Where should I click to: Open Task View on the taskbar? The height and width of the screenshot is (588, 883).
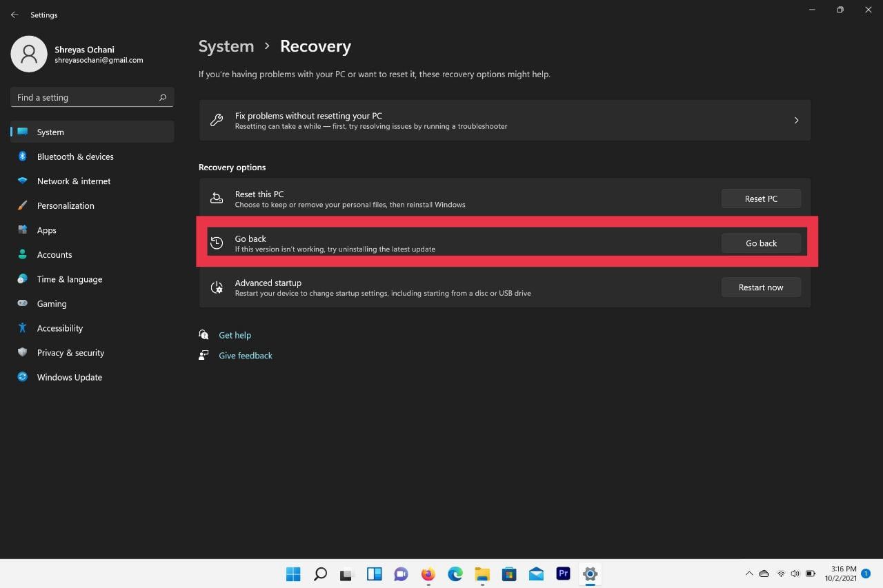coord(347,574)
